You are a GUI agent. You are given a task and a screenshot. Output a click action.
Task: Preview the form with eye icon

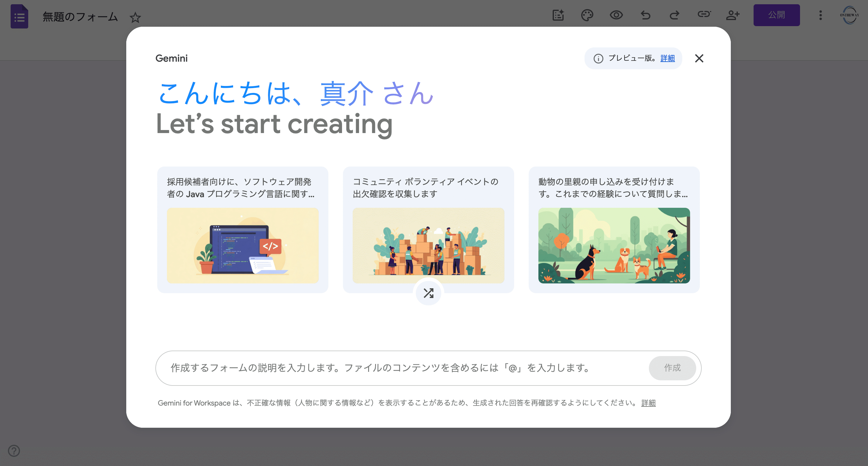[x=616, y=15]
